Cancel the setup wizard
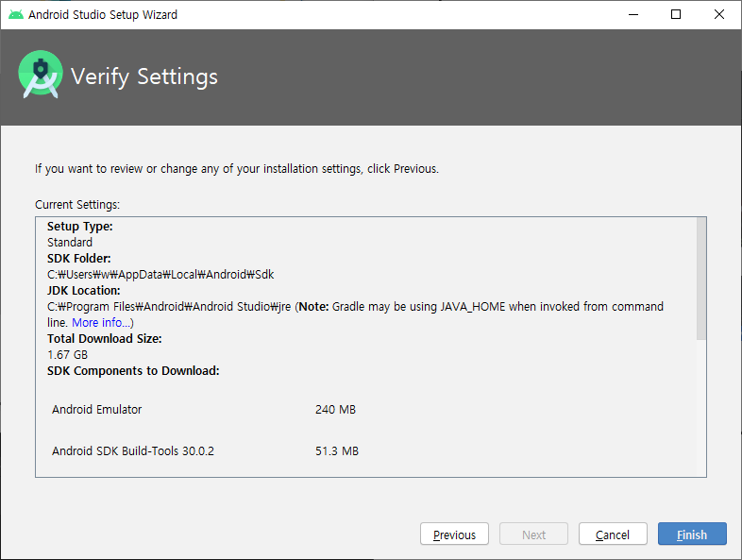The image size is (742, 560). pyautogui.click(x=613, y=534)
